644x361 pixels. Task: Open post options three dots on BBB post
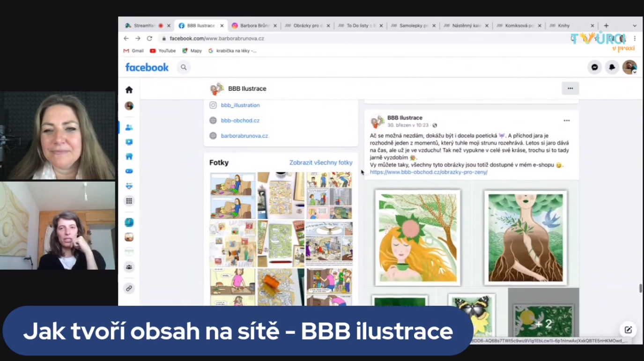[567, 121]
